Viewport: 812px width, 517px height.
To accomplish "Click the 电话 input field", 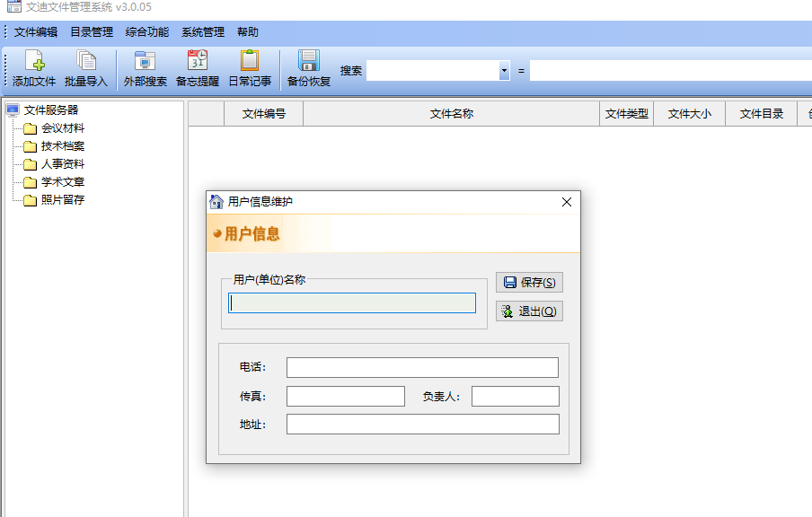I will [x=422, y=367].
